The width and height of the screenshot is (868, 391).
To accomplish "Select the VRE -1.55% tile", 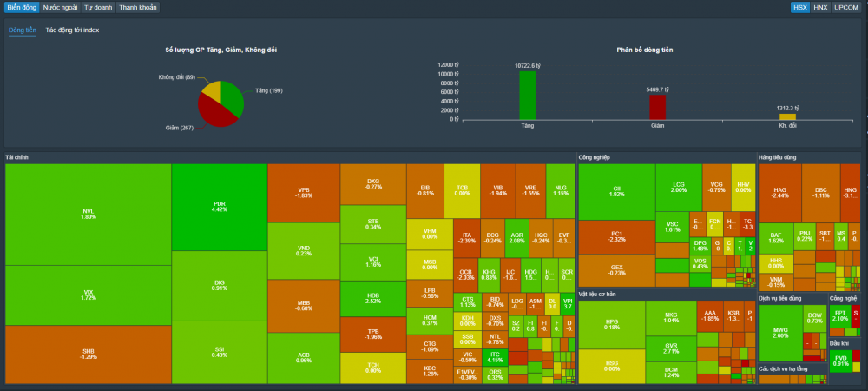I will coord(530,191).
